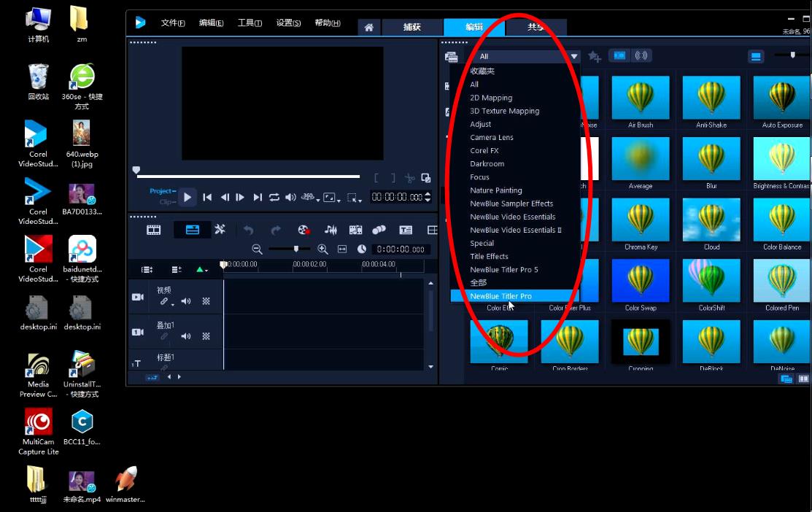Open the Motion Tracking tool
This screenshot has height=512, width=812.
379,230
